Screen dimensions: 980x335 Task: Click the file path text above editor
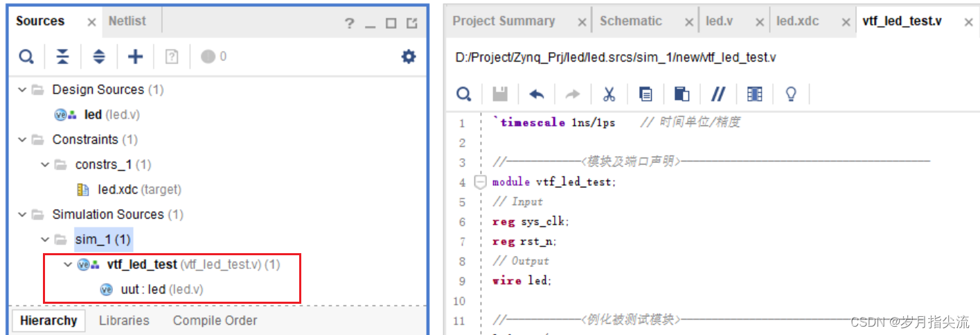click(616, 57)
